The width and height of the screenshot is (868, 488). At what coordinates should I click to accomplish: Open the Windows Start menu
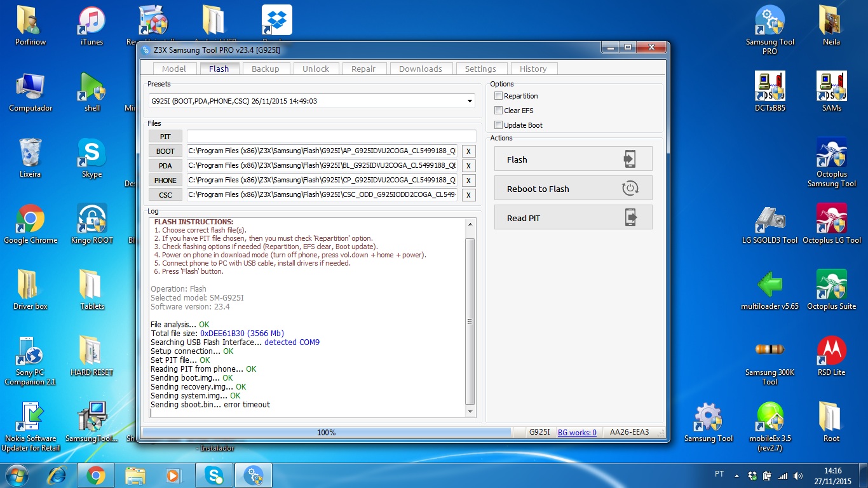(16, 475)
